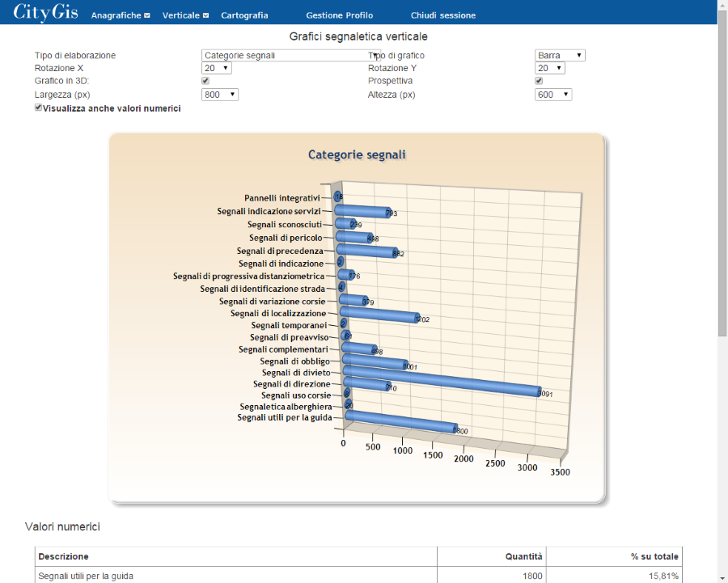Click the Segnali di localizzazione bar
The image size is (728, 583).
pos(379,314)
